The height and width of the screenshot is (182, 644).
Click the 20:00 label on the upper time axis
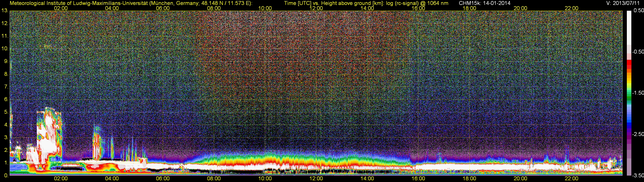click(521, 8)
